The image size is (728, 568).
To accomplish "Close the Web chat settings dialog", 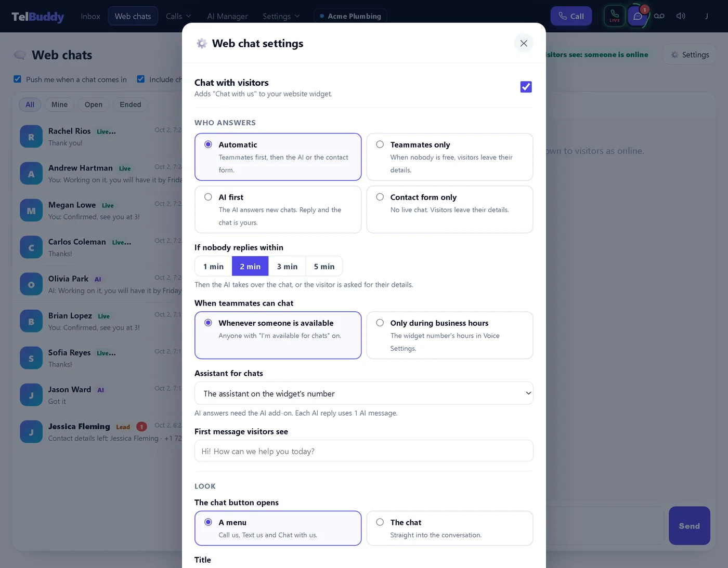I will pos(524,43).
